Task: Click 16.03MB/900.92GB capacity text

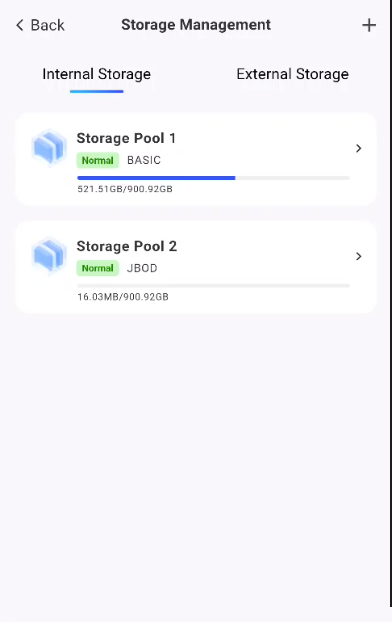Action: coord(123,297)
